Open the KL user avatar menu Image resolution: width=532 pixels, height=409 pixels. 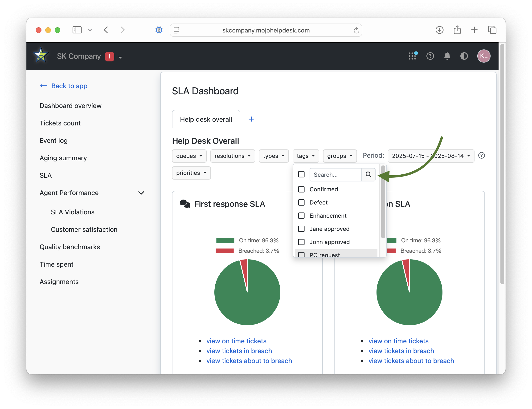pos(483,56)
